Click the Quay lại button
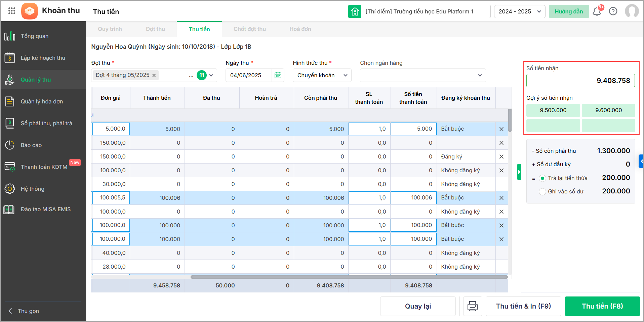This screenshot has height=322, width=644. pos(418,306)
